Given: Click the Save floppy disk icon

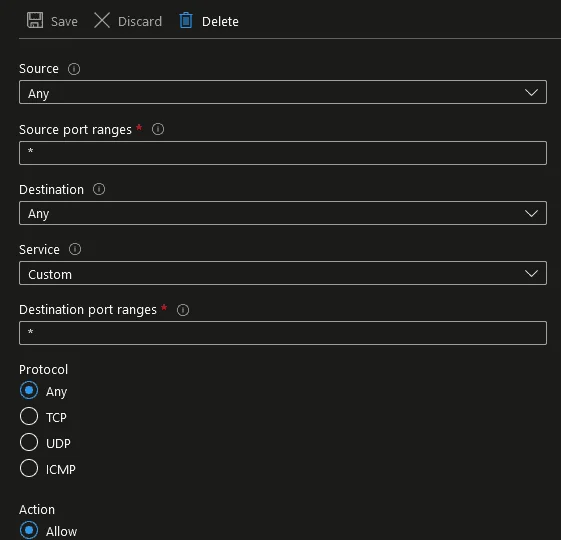Looking at the screenshot, I should pyautogui.click(x=35, y=20).
